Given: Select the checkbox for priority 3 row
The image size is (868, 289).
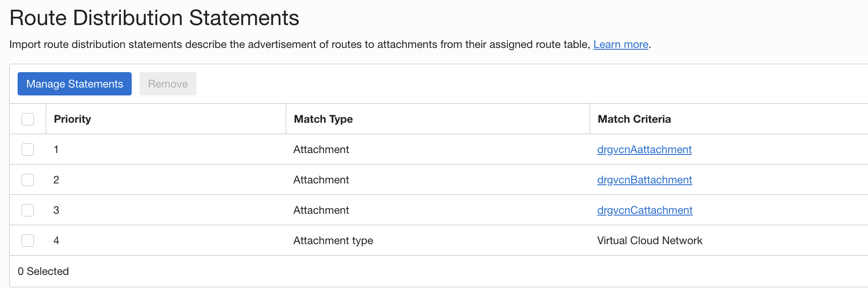Looking at the screenshot, I should pos(28,210).
